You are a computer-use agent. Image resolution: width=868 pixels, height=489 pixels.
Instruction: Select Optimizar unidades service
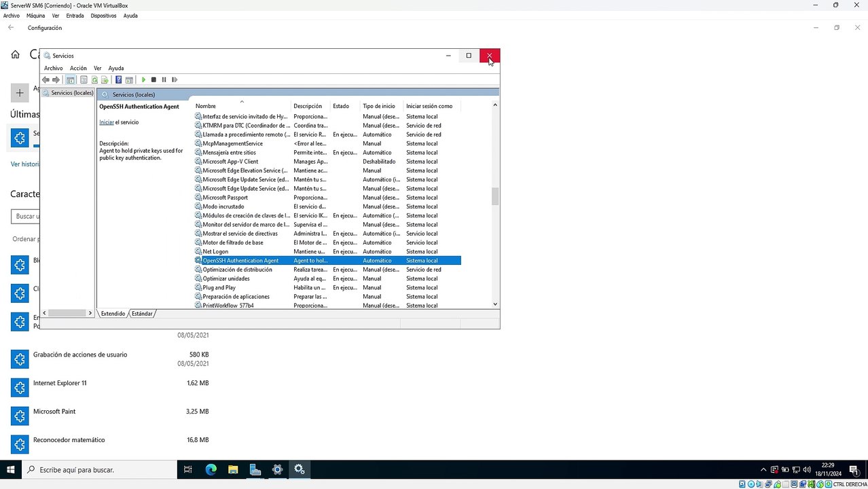point(327,278)
